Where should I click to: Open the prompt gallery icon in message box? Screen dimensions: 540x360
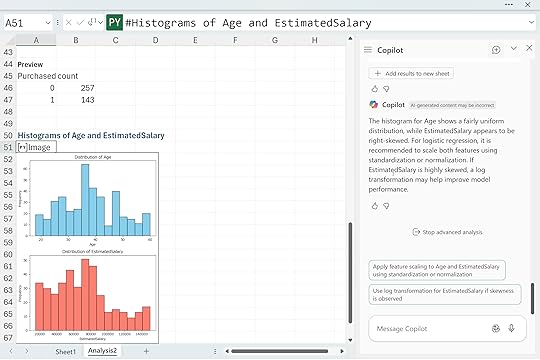[496, 329]
